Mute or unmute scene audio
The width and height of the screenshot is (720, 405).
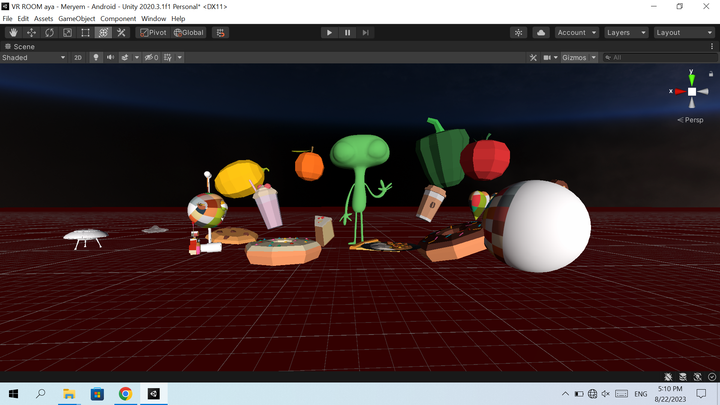(x=110, y=57)
